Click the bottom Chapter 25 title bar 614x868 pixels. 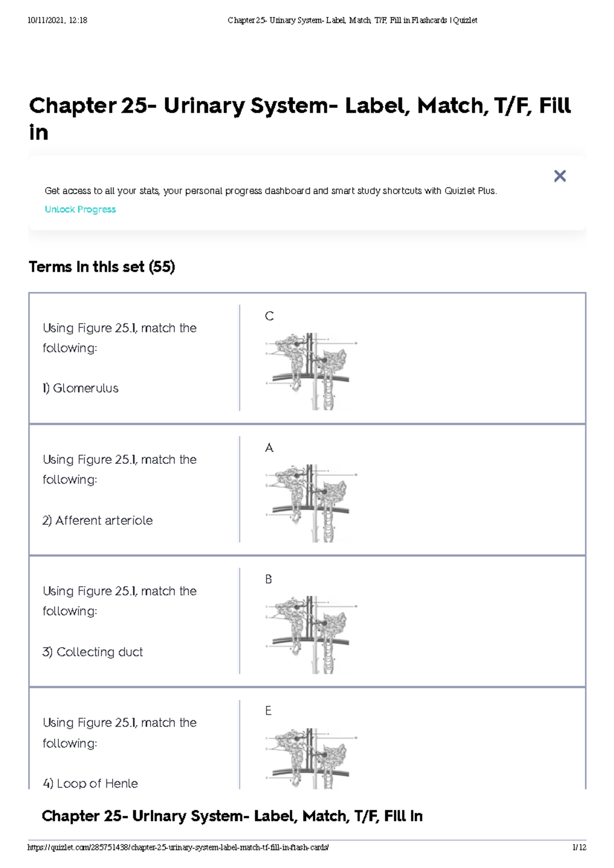(232, 816)
